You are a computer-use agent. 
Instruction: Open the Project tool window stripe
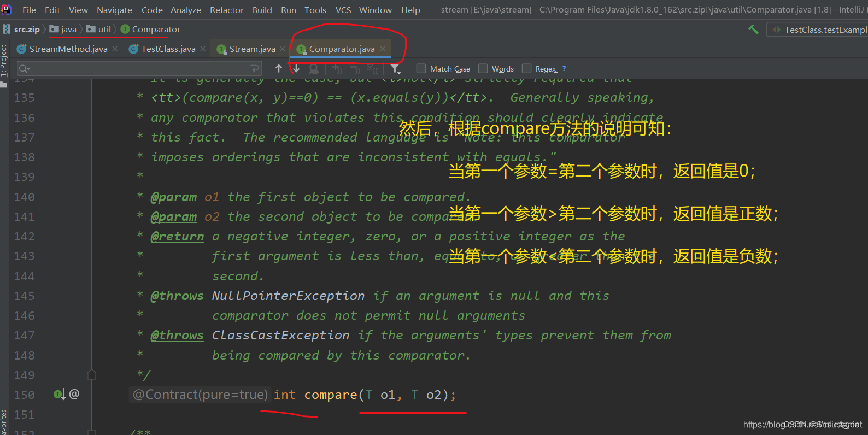pos(4,64)
